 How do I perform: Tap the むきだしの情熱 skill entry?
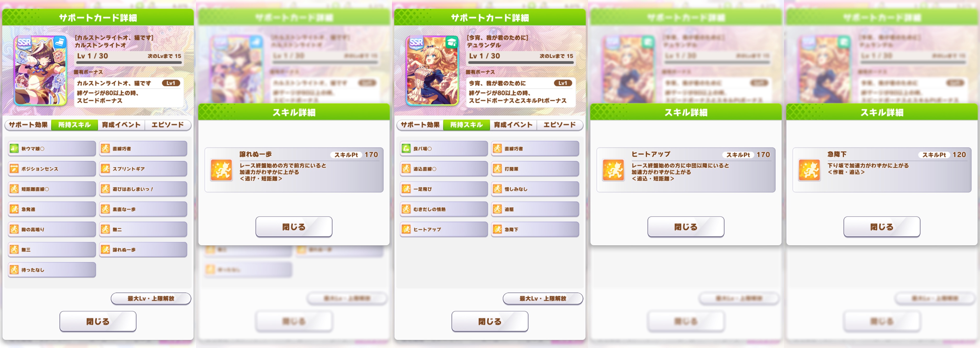pos(443,209)
